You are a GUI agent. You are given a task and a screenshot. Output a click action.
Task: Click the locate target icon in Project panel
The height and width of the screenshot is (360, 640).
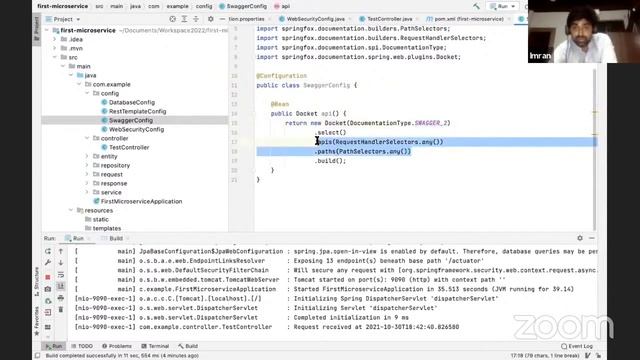click(x=173, y=19)
